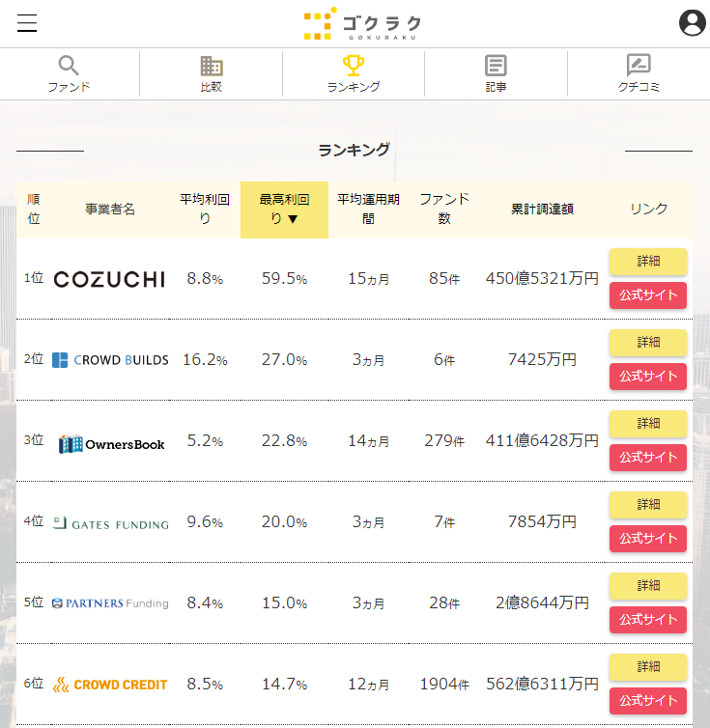710x728 pixels.
Task: Sort by 最高利回り column header
Action: point(284,210)
